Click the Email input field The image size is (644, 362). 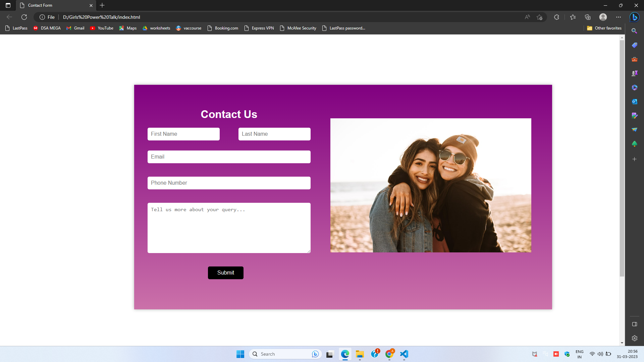(229, 157)
